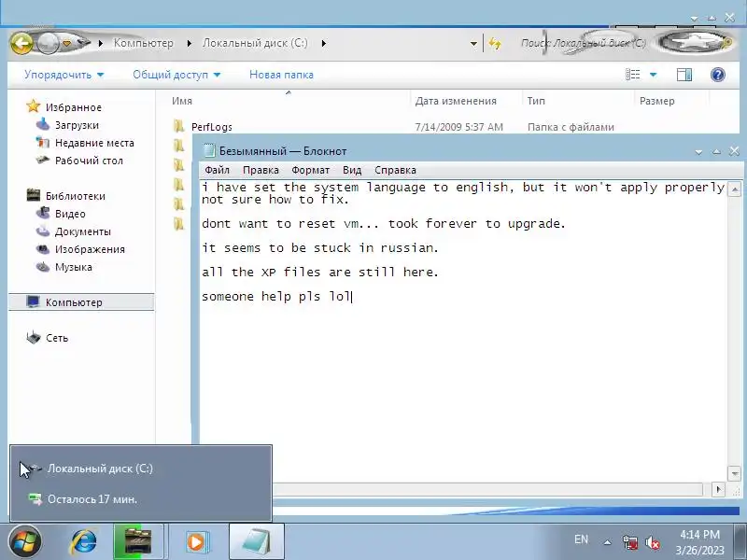Select Компьютер in navigation pane

pos(81,302)
